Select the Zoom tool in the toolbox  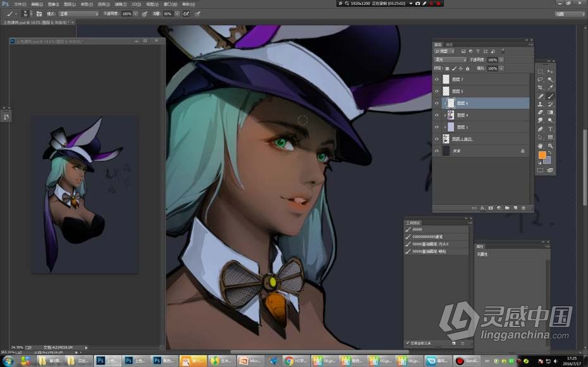550,146
